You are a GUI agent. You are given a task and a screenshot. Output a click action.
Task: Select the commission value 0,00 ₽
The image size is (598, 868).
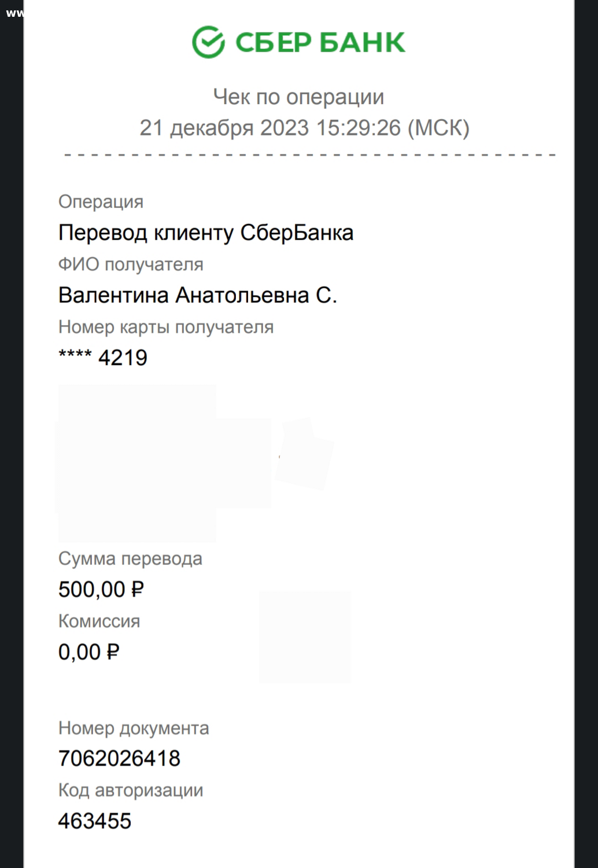(88, 652)
